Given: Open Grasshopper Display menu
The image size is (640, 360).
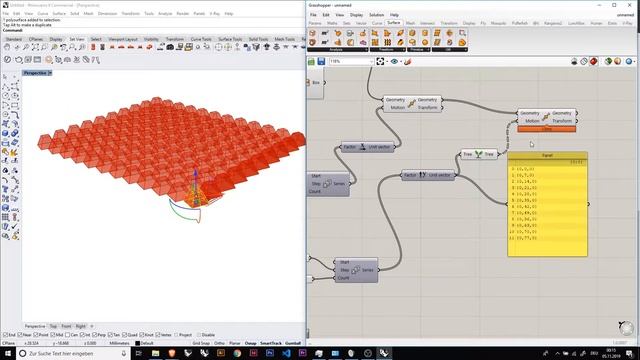Looking at the screenshot, I should (x=356, y=15).
